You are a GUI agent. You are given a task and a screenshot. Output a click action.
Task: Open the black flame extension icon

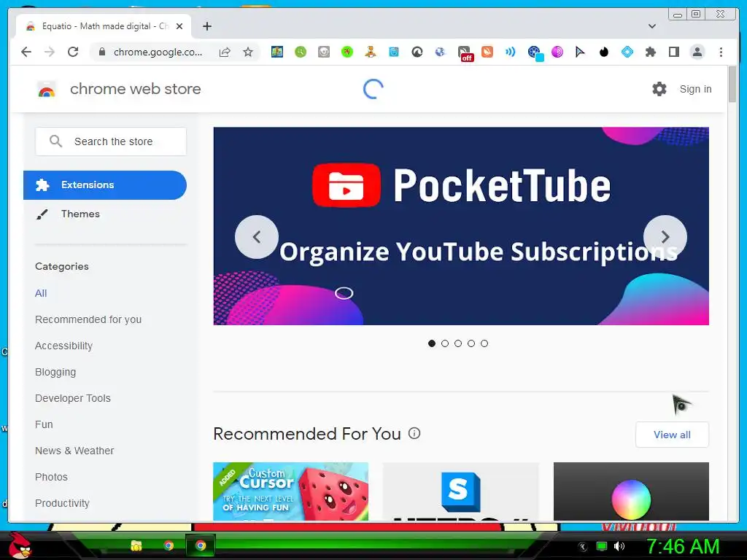603,52
